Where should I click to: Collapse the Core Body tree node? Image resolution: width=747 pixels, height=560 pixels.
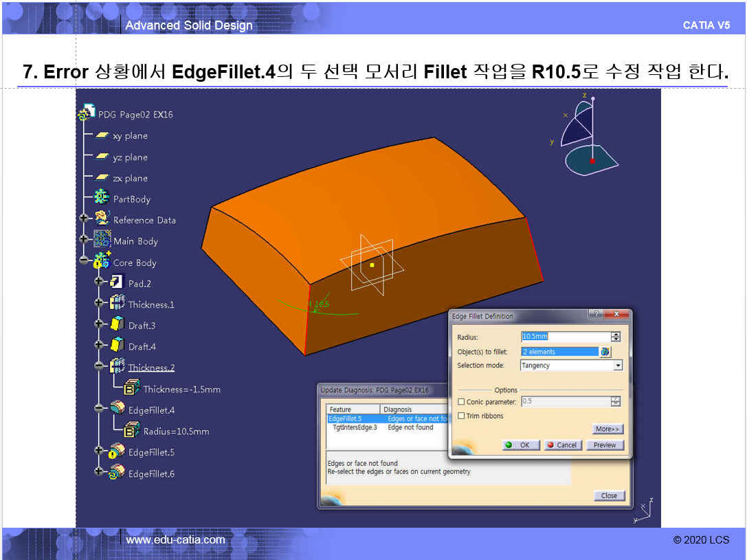click(85, 261)
